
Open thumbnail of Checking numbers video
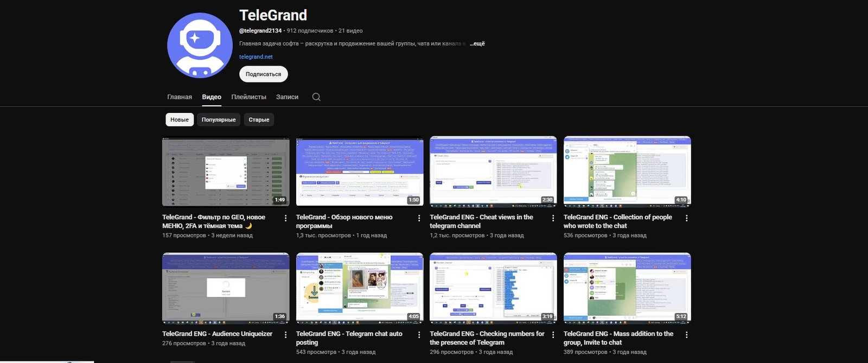click(493, 288)
